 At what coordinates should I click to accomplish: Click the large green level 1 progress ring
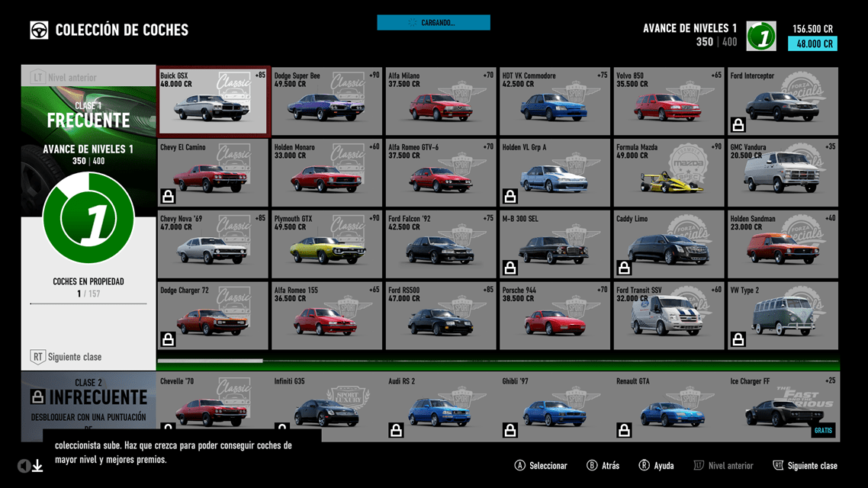click(88, 218)
